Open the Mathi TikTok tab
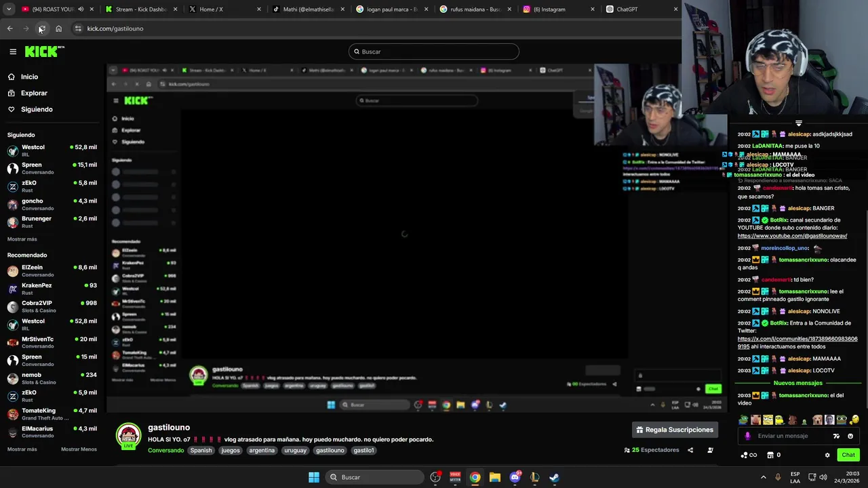868x488 pixels. 309,9
